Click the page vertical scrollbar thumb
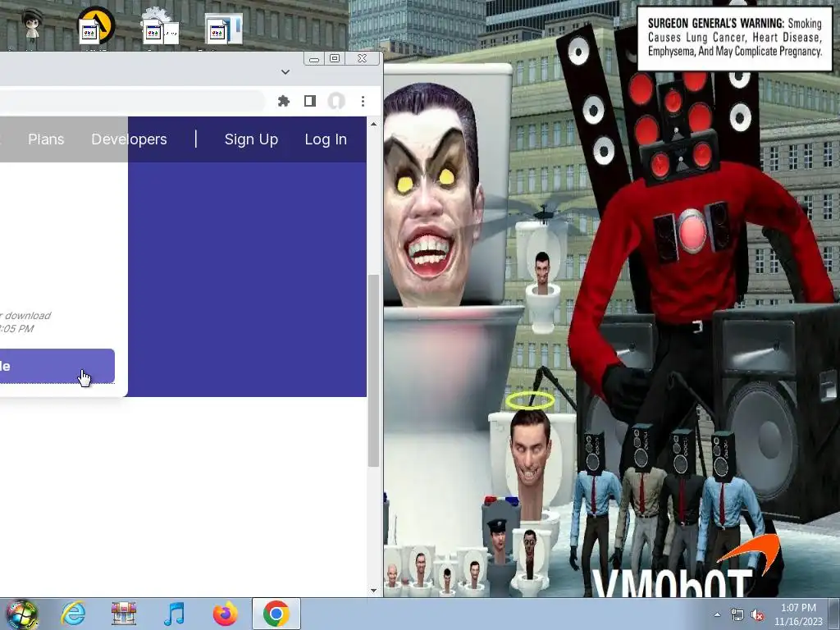The image size is (840, 630). [373, 370]
